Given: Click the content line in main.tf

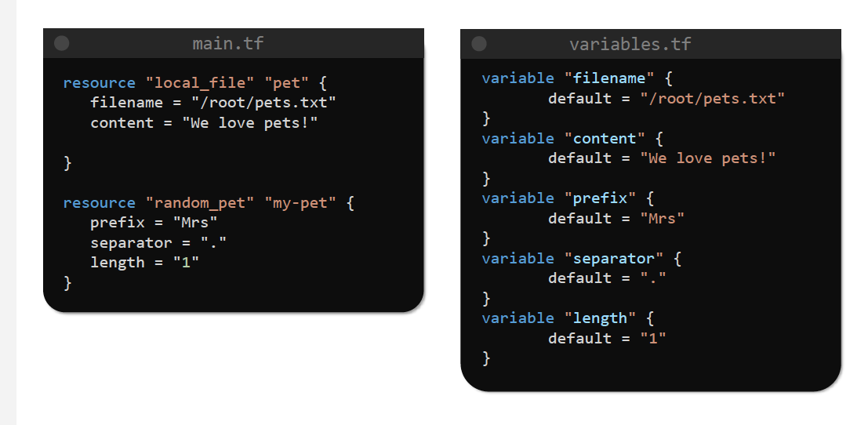Looking at the screenshot, I should [x=204, y=122].
